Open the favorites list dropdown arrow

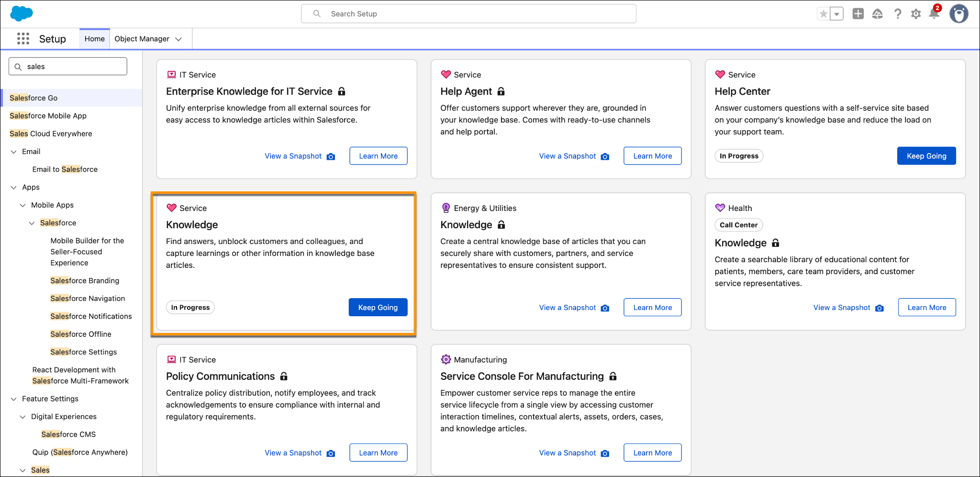pos(836,14)
